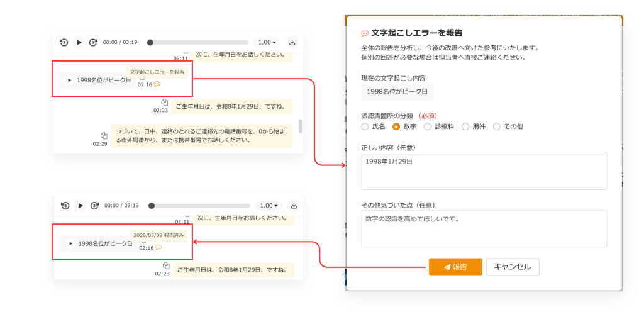Play the 1998名位がピーク日 segment in the lower panel

coord(70,243)
